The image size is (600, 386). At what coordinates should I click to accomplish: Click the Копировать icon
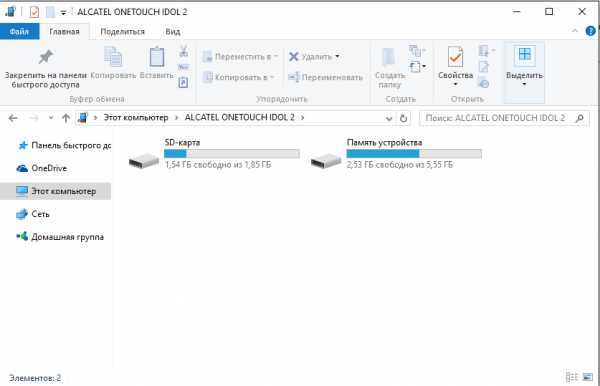(113, 57)
